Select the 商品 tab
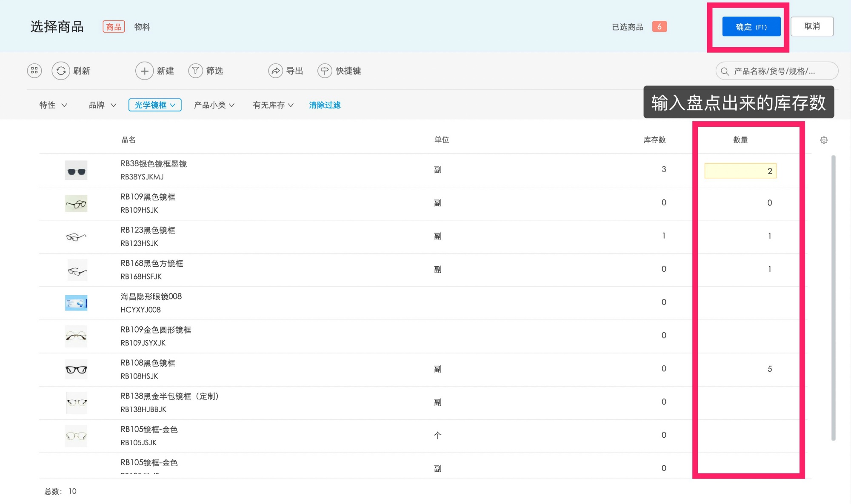 coord(114,27)
